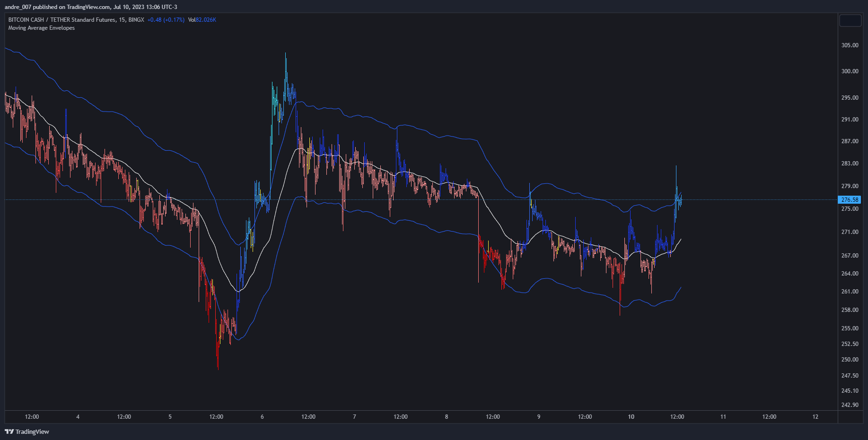This screenshot has width=868, height=440.
Task: Click the 291.00 price axis label
Action: click(x=850, y=120)
